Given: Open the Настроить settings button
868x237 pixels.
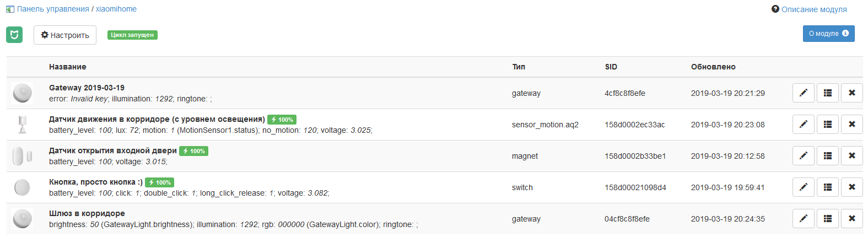Looking at the screenshot, I should click(65, 35).
